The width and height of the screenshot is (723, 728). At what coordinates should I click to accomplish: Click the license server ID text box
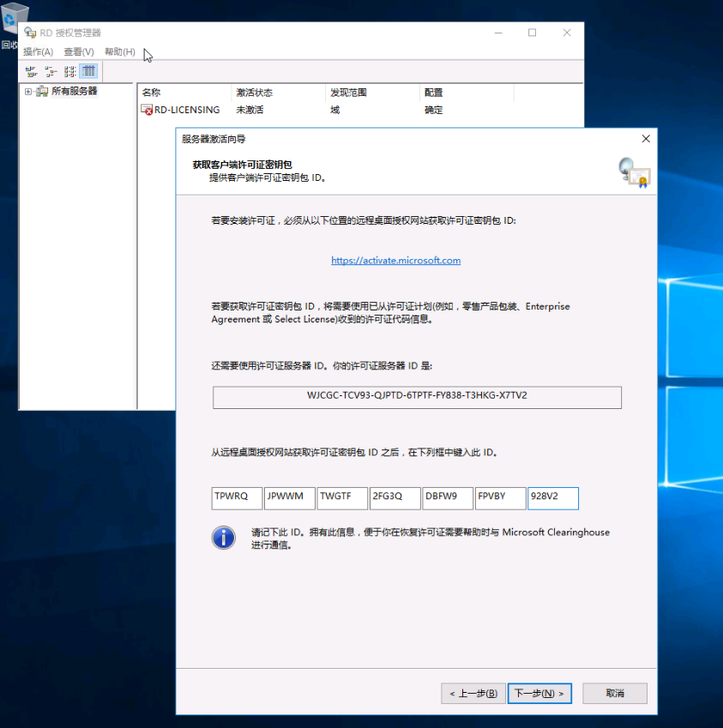click(x=417, y=397)
